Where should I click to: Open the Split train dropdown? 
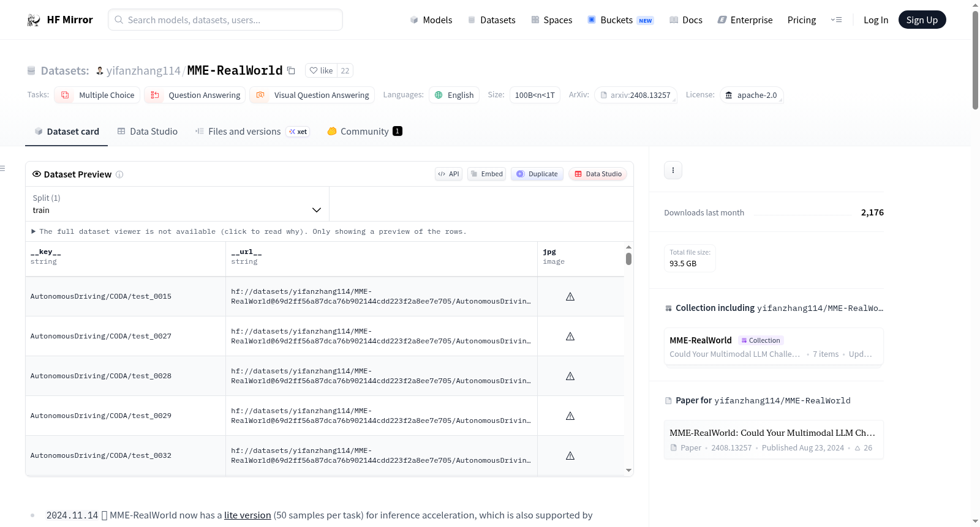[x=178, y=204]
